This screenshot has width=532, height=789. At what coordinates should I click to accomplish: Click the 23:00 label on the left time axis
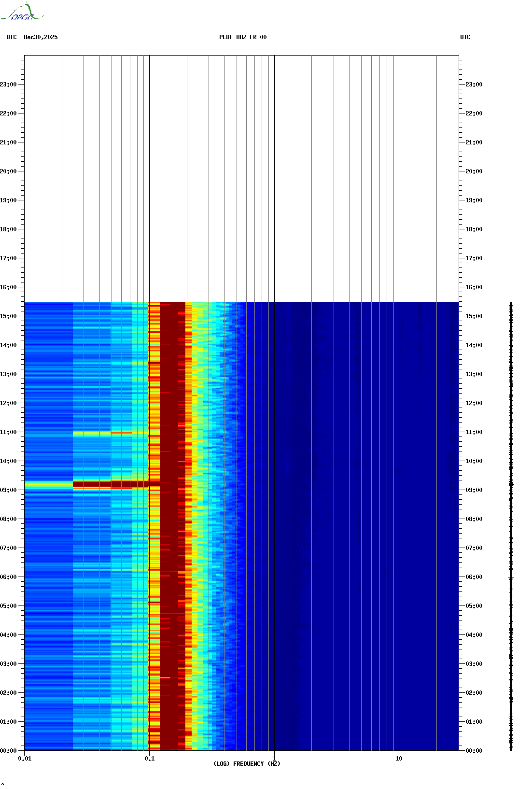pos(8,85)
